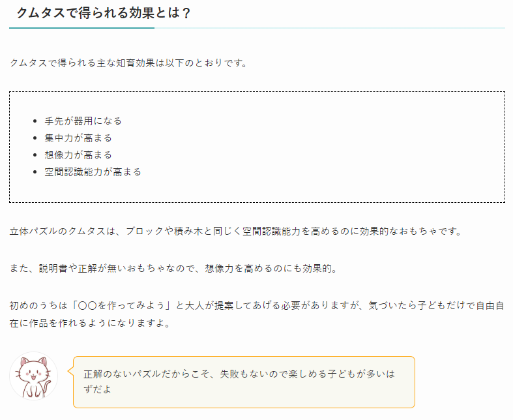Click the white cat avatar image

click(x=33, y=376)
